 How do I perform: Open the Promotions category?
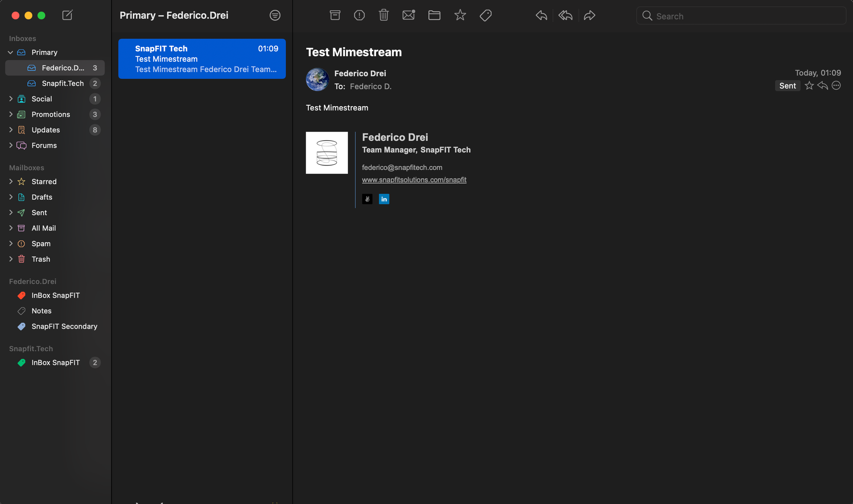click(55, 114)
